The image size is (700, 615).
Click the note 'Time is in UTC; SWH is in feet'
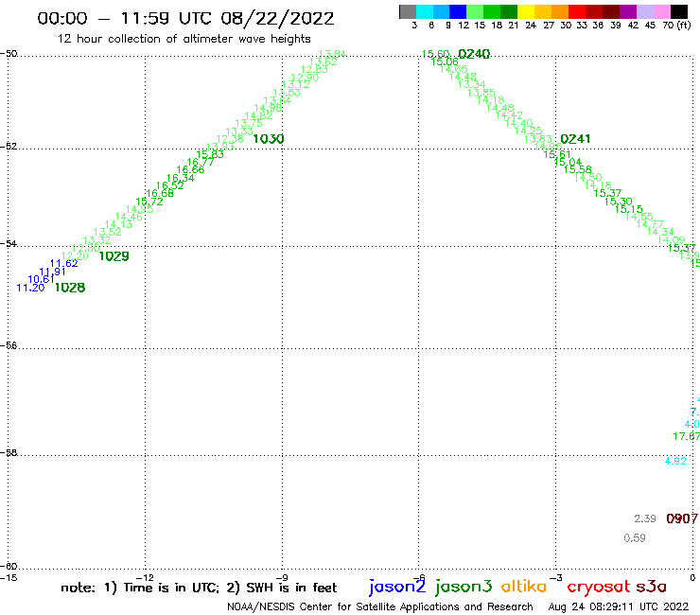199,588
